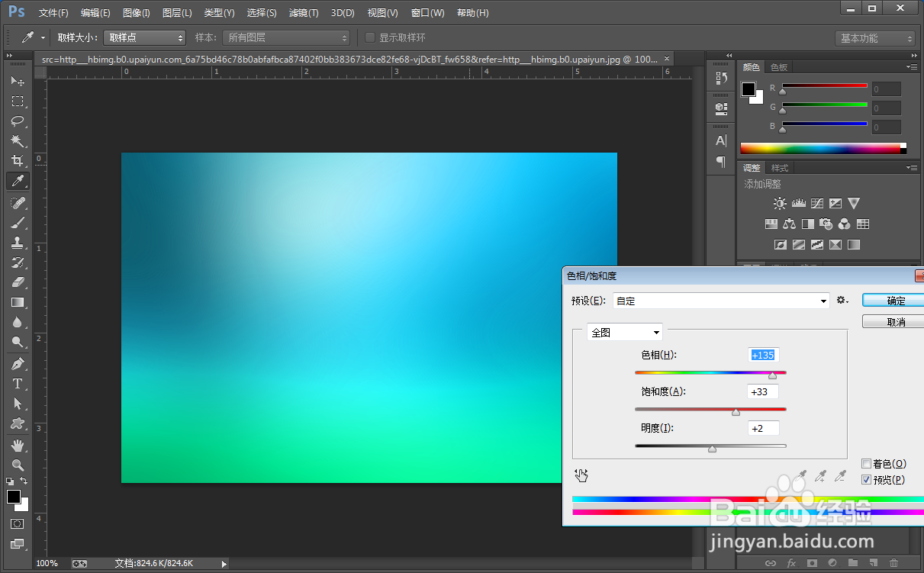Open the Color panel flyout menu
The image size is (924, 573).
pos(911,68)
